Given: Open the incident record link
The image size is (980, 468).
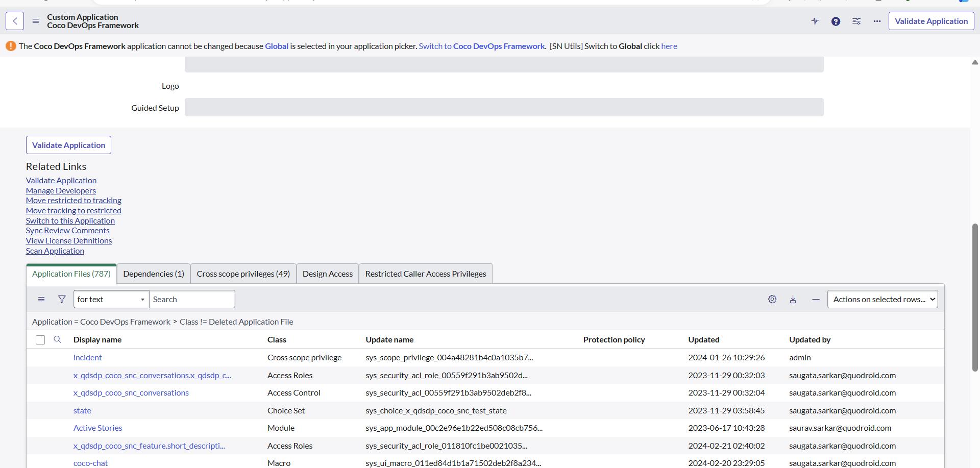Looking at the screenshot, I should point(87,357).
